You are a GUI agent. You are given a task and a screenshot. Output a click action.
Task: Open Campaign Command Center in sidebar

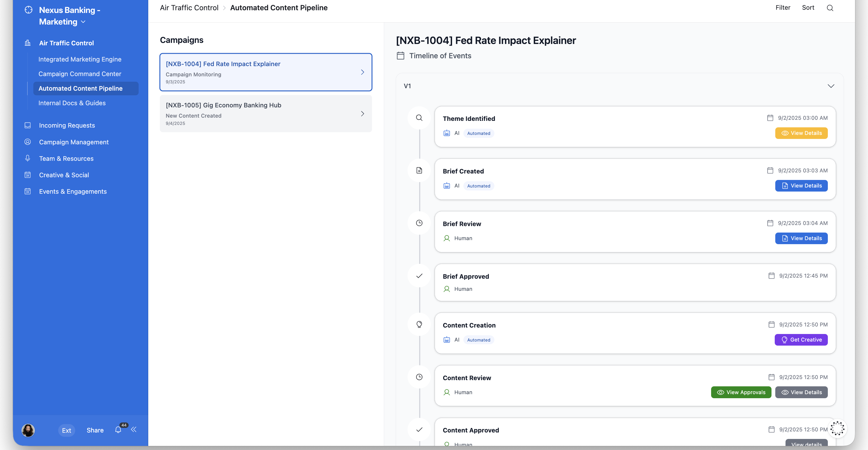click(80, 74)
